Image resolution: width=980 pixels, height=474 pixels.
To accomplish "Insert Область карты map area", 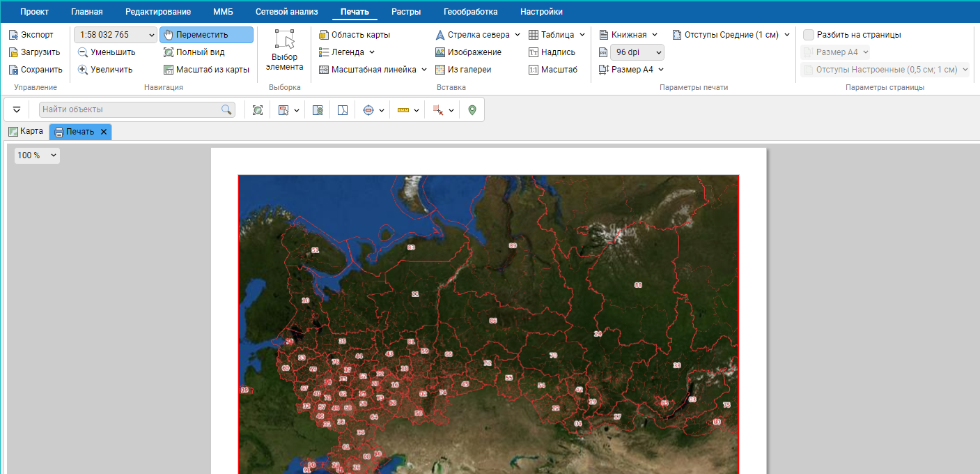I will 355,35.
